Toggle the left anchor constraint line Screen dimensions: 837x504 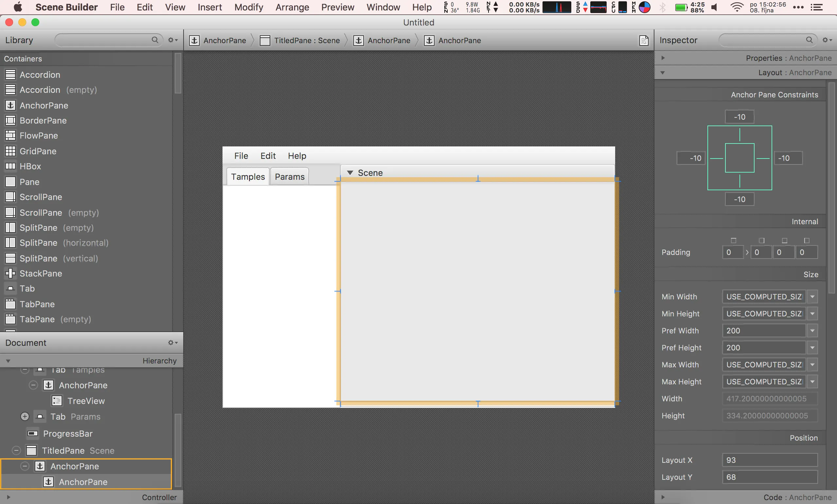tap(716, 158)
